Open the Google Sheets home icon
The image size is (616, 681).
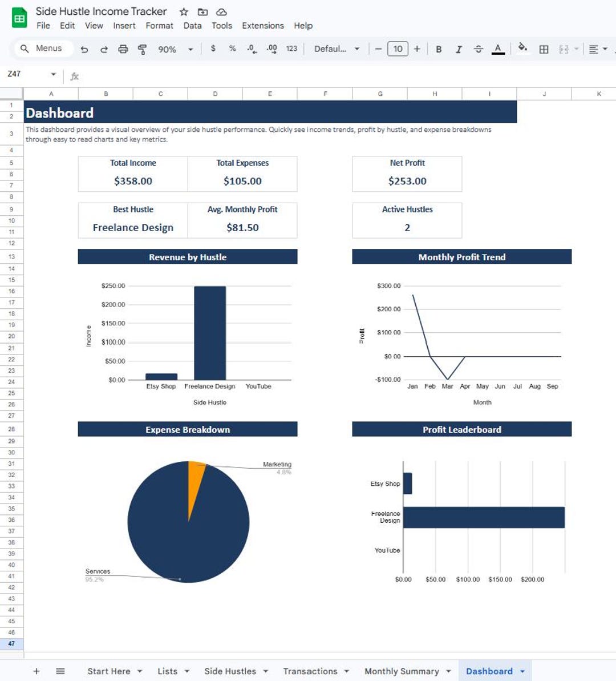pyautogui.click(x=19, y=18)
